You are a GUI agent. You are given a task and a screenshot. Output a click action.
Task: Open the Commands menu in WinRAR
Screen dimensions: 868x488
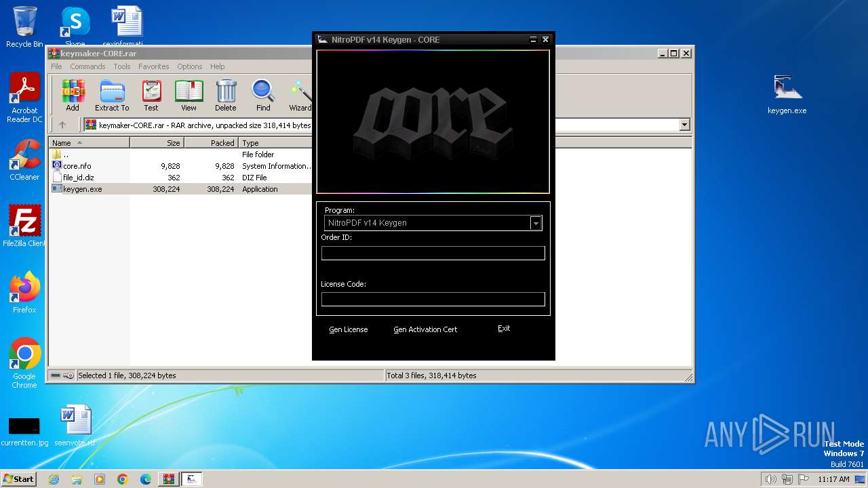(x=87, y=66)
